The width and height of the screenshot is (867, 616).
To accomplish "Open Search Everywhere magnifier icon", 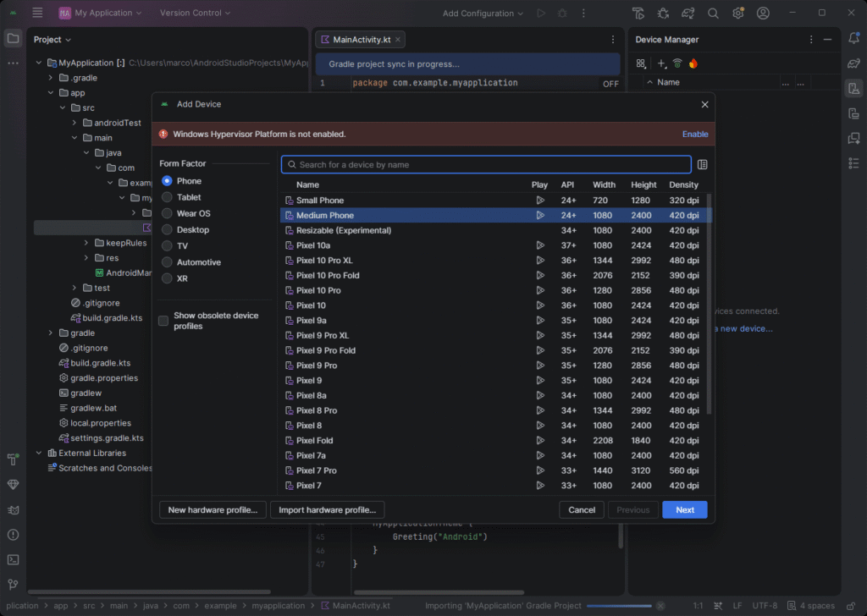I will [x=713, y=13].
